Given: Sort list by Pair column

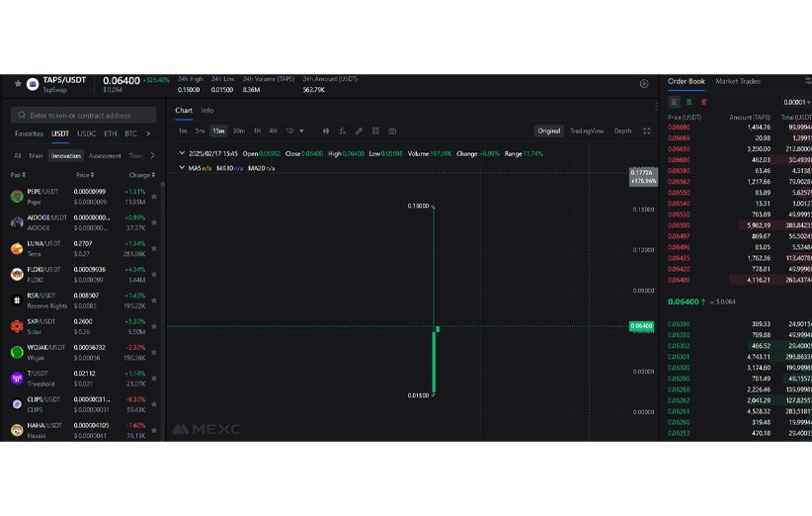Looking at the screenshot, I should tap(18, 175).
